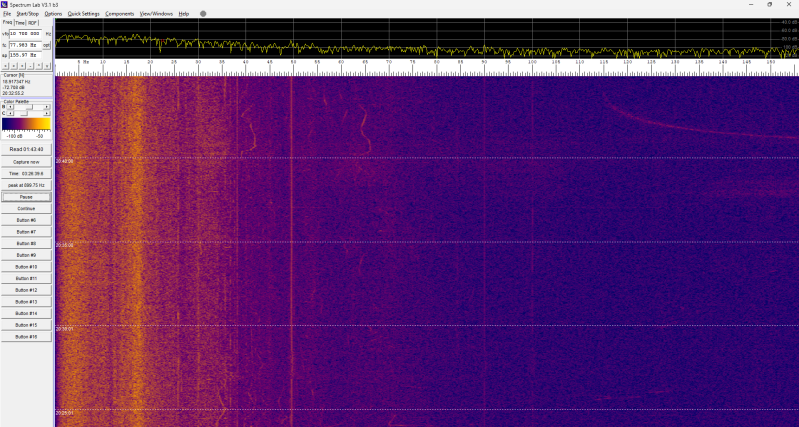Click the Read 01:43:40 button
This screenshot has height=427, width=799.
click(x=26, y=149)
